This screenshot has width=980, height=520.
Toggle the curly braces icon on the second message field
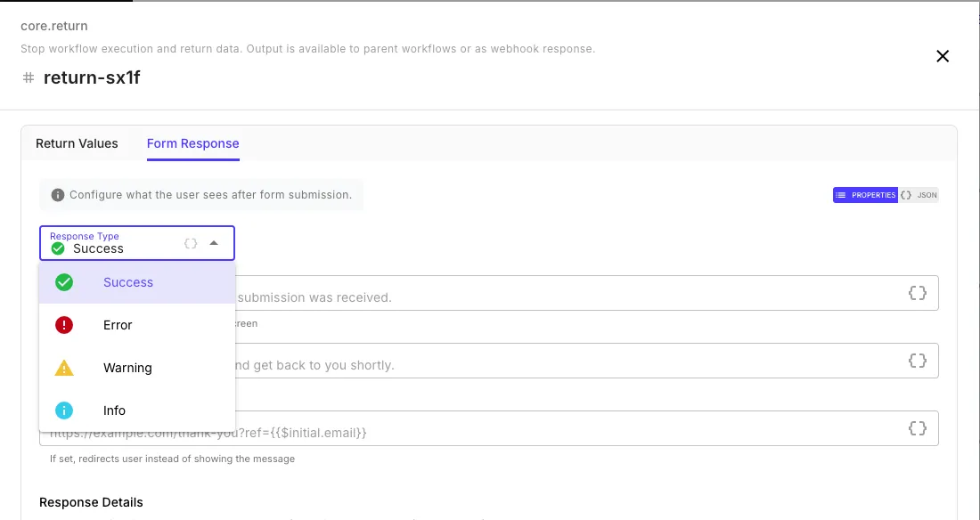917,360
